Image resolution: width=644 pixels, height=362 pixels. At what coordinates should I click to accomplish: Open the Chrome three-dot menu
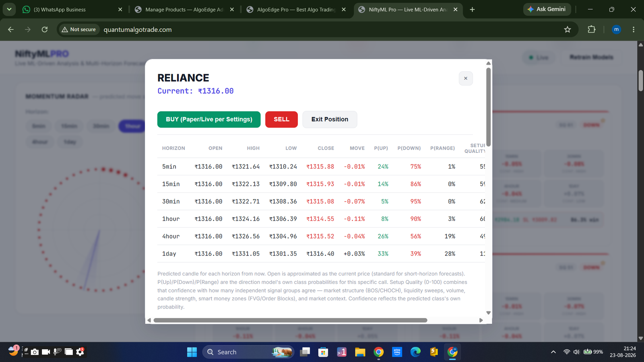pos(634,29)
